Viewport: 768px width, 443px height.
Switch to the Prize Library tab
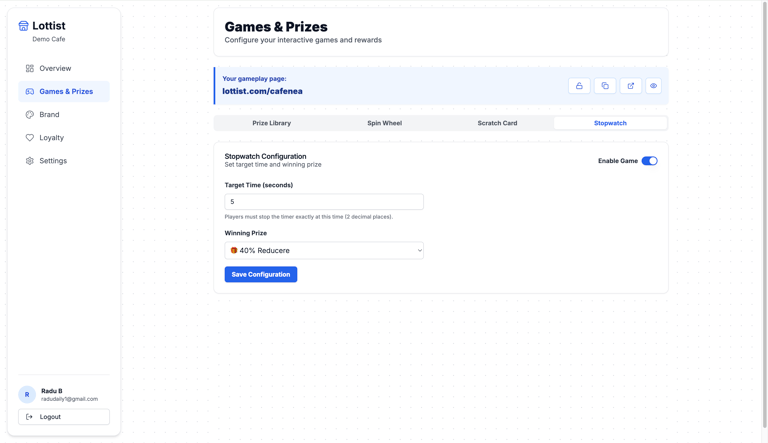point(271,123)
